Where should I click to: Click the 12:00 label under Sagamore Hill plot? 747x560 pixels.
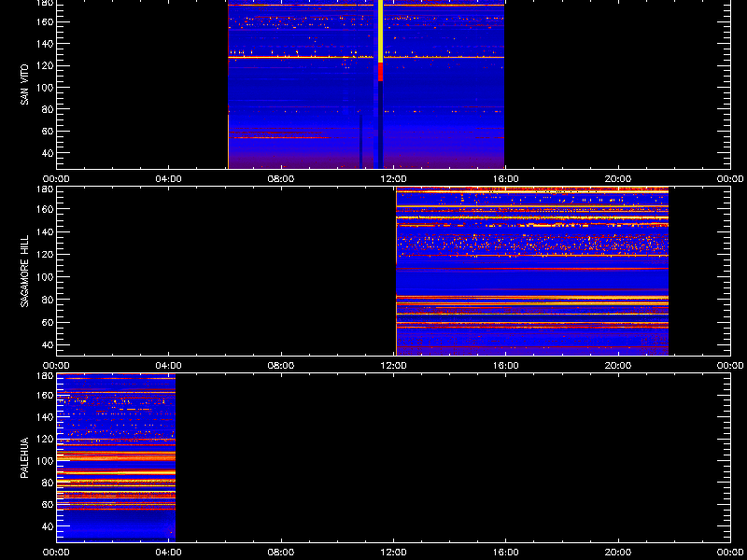tap(393, 366)
